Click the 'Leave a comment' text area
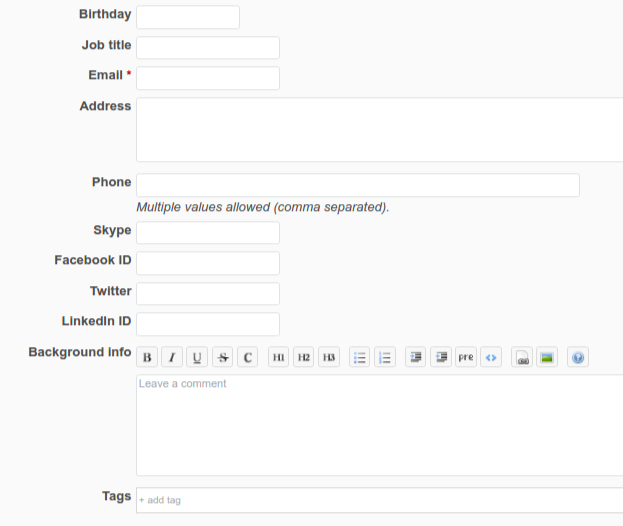The height and width of the screenshot is (526, 623). point(379,425)
